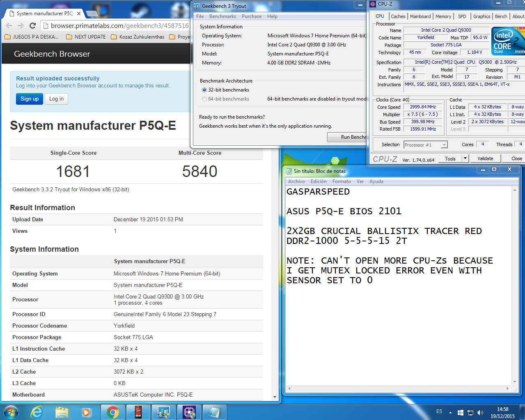
Task: Open the Ayuda menu in Notepad
Action: (376, 181)
